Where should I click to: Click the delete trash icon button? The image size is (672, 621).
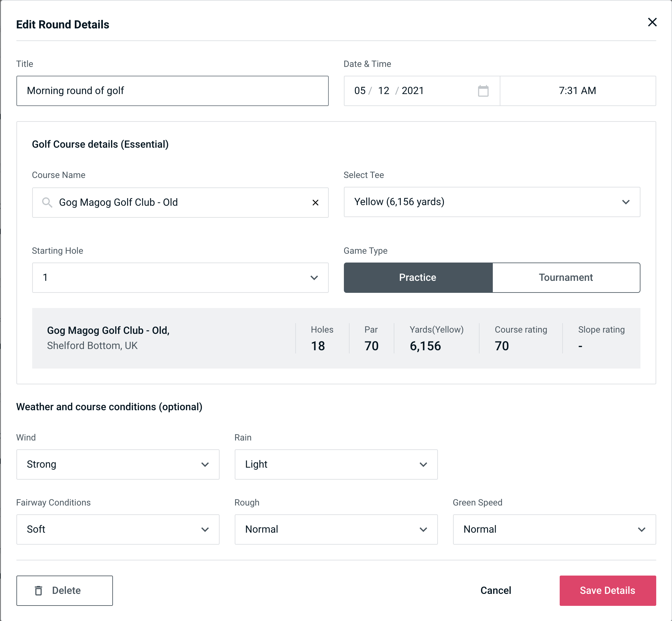(38, 590)
